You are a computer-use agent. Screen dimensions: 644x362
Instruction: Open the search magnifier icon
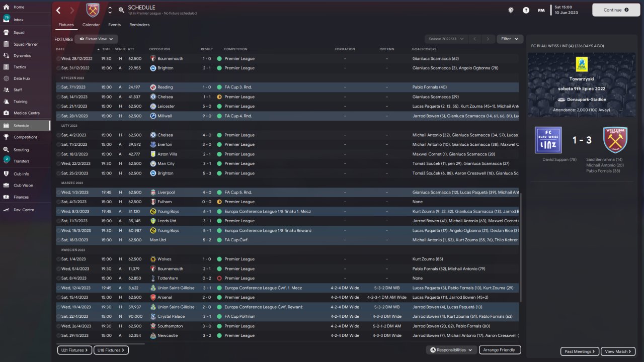[x=121, y=10]
